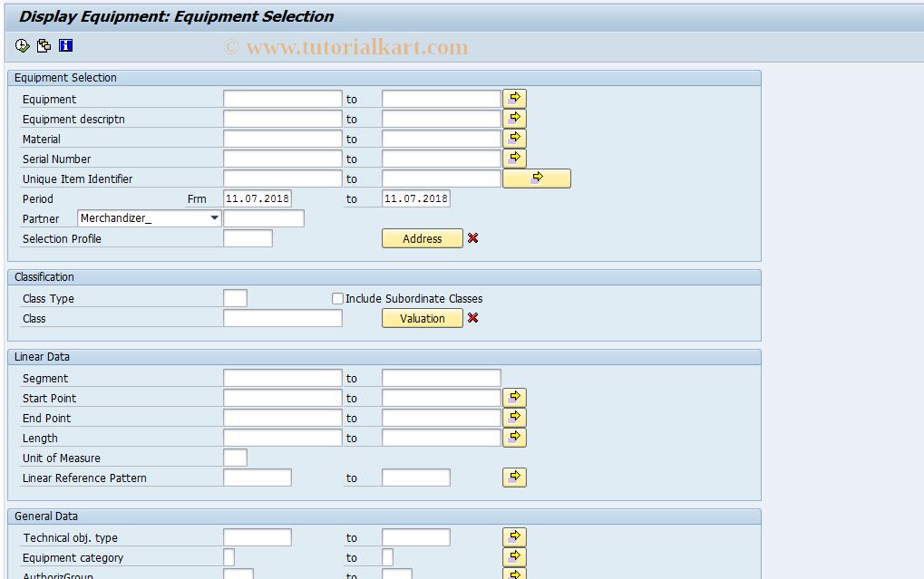Open multiple selection for Length
Screen dimensions: 924x579
pyautogui.click(x=513, y=437)
